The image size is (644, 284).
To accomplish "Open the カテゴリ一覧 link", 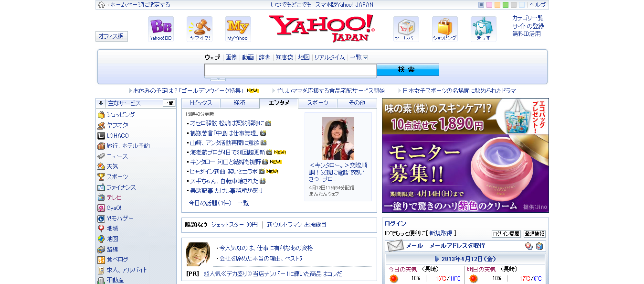I will [x=528, y=18].
